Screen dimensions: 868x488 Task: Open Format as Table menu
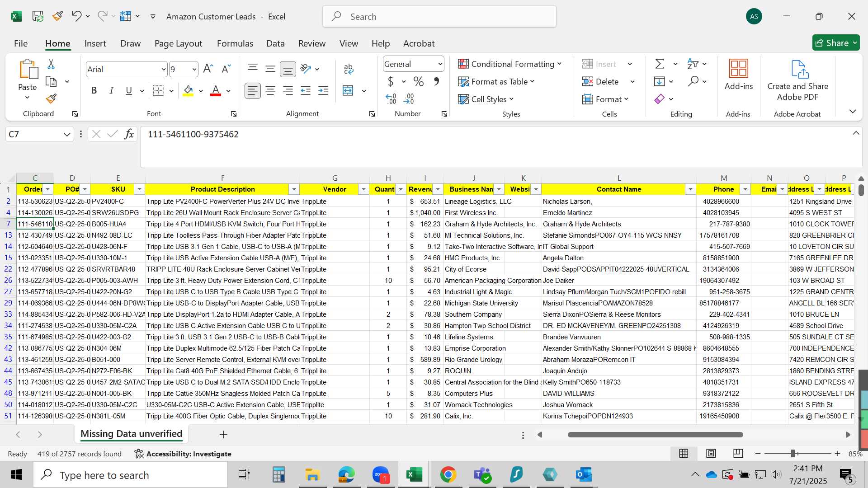pyautogui.click(x=496, y=81)
